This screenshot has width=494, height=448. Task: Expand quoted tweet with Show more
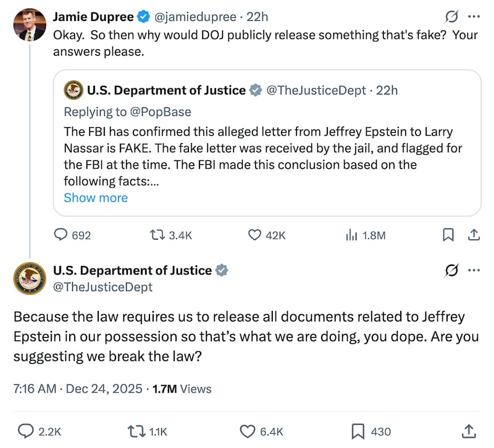[x=96, y=198]
